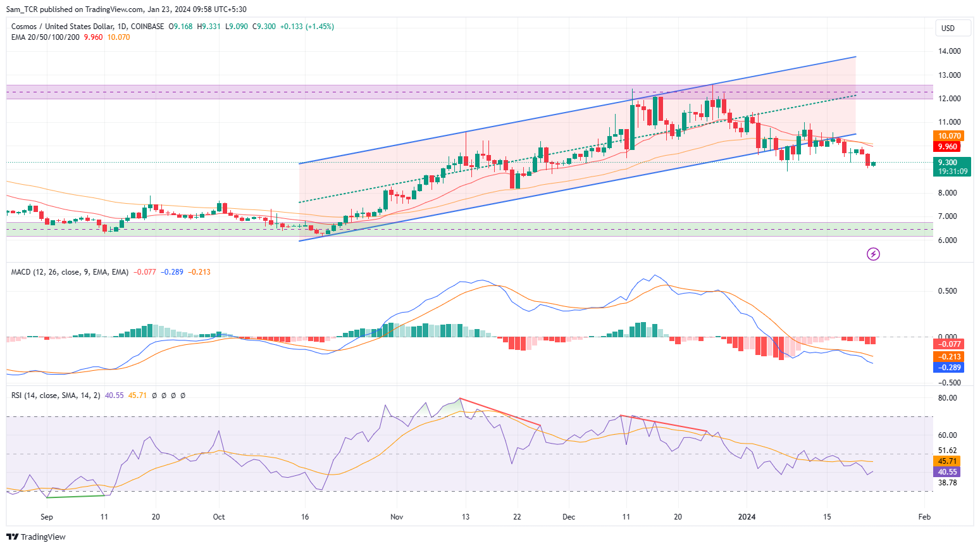Select the EMA 20/50/100/200 indicator label
The image size is (980, 548).
(x=46, y=37)
